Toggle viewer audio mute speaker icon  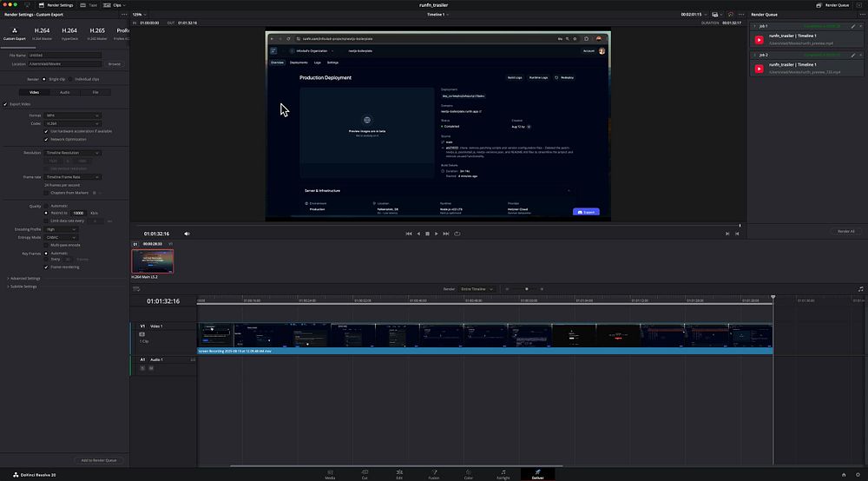[x=187, y=234]
